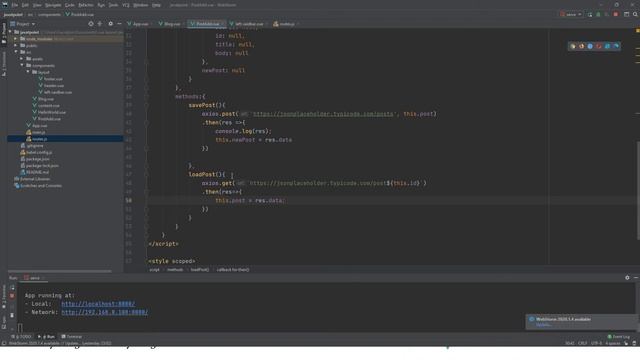The height and width of the screenshot is (360, 640).
Task: Open in Firefox browser icon in editor
Action: point(582,46)
